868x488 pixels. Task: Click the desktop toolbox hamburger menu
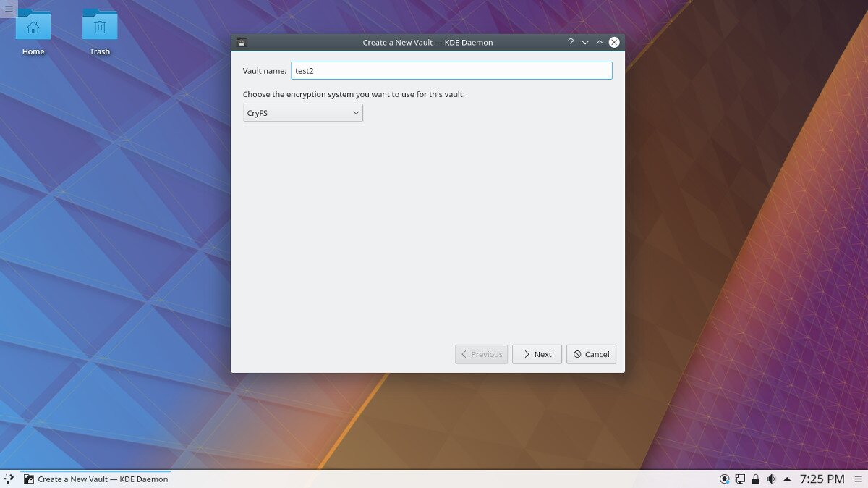(x=8, y=8)
